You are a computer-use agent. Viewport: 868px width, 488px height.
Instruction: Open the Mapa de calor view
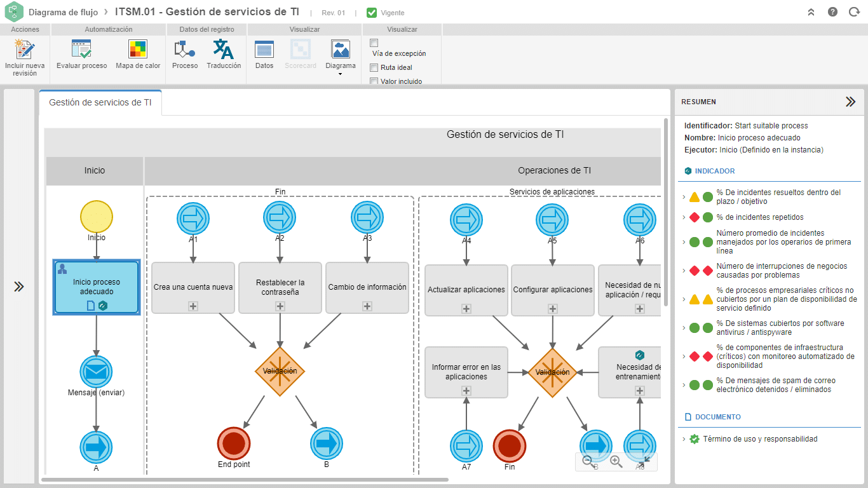pos(138,49)
